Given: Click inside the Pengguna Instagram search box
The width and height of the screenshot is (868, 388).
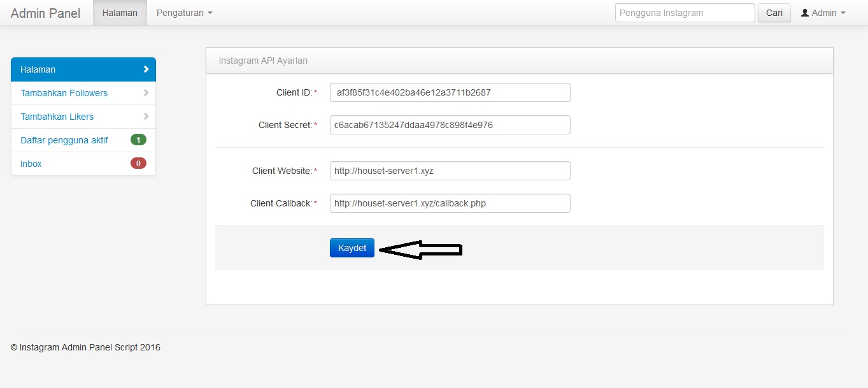Looking at the screenshot, I should pos(684,12).
